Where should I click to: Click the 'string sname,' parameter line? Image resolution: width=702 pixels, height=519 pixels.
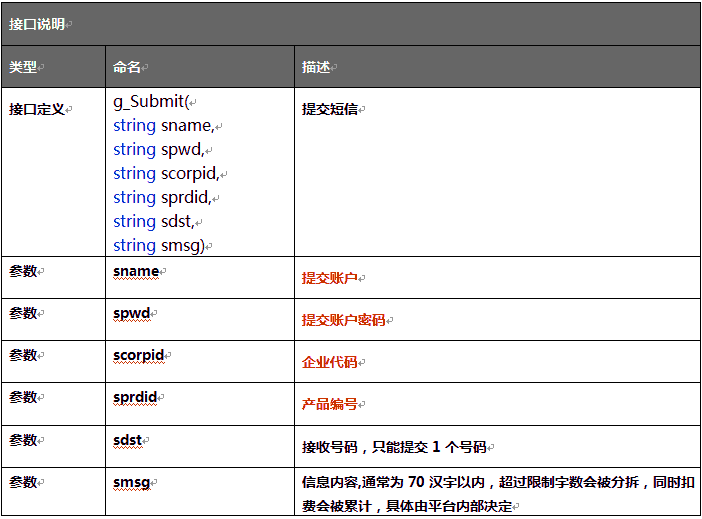pos(164,126)
